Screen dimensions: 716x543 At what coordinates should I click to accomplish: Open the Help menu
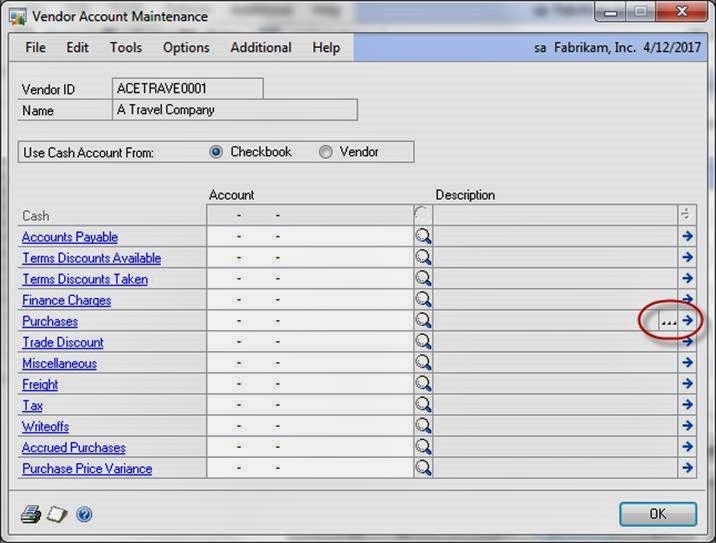pyautogui.click(x=326, y=47)
